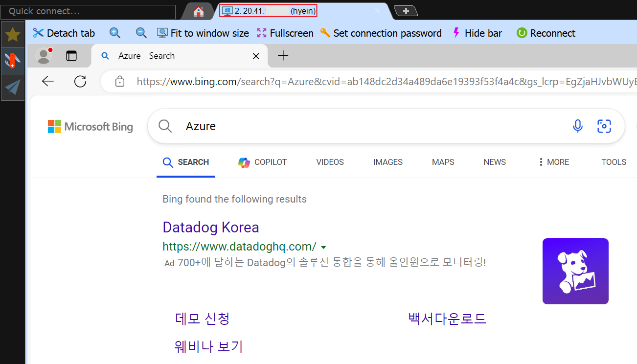Expand the MORE menu
Image resolution: width=637 pixels, height=364 pixels.
[553, 162]
